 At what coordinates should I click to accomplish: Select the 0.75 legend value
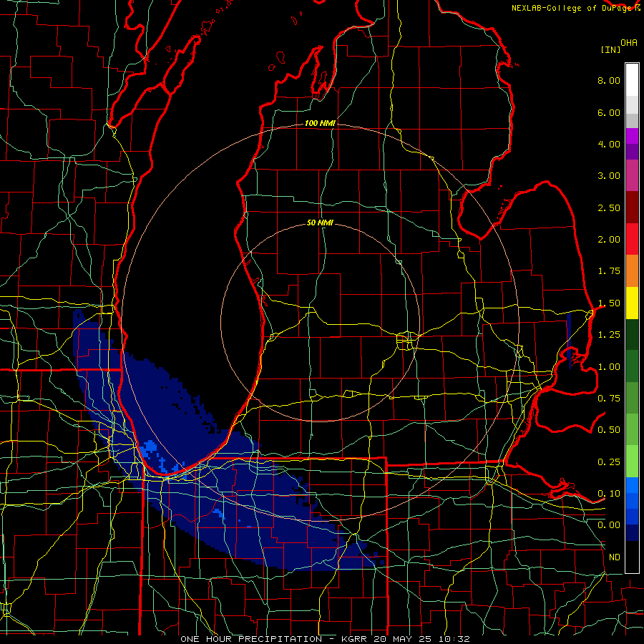pyautogui.click(x=609, y=399)
